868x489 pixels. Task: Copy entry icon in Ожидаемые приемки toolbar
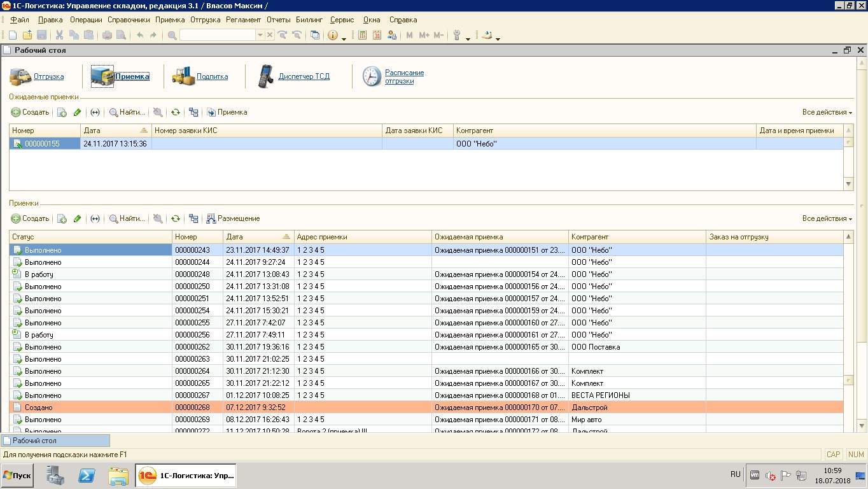click(x=62, y=112)
